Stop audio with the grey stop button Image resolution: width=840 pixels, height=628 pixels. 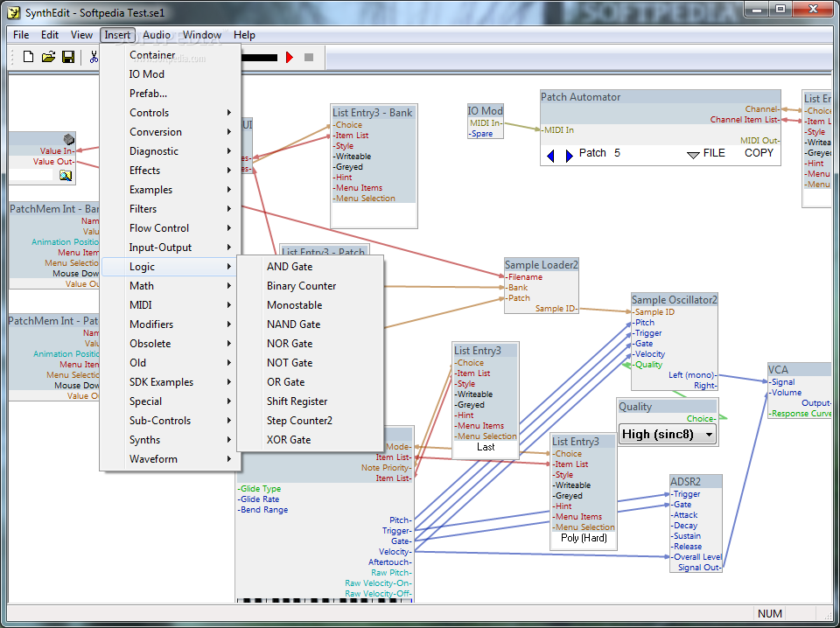309,57
